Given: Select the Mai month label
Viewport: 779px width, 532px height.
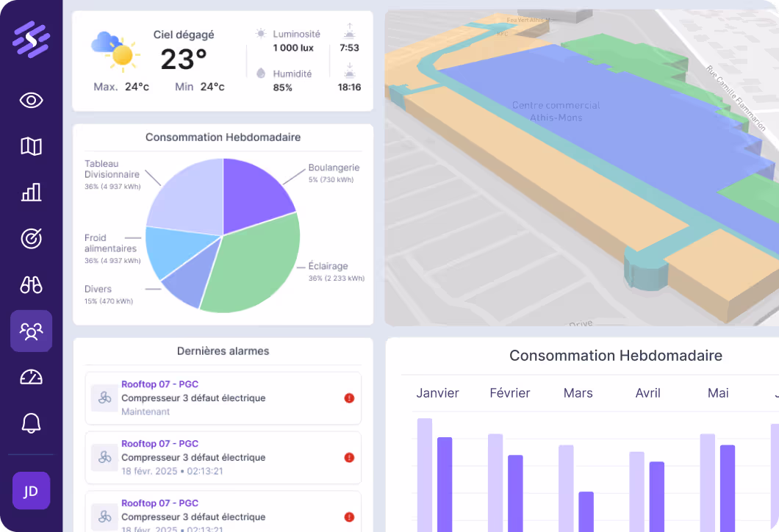Looking at the screenshot, I should (x=718, y=393).
